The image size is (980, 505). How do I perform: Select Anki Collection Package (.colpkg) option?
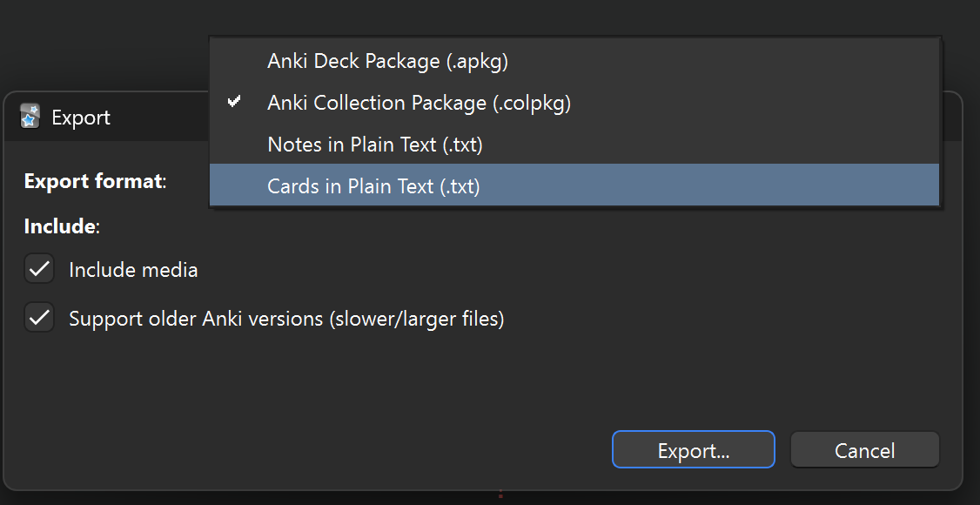pyautogui.click(x=419, y=103)
